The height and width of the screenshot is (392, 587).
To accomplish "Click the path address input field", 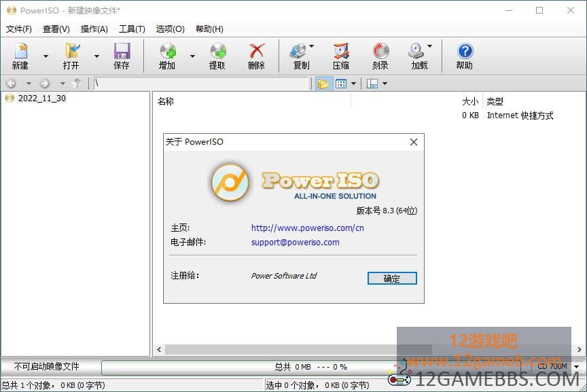I will [x=200, y=83].
